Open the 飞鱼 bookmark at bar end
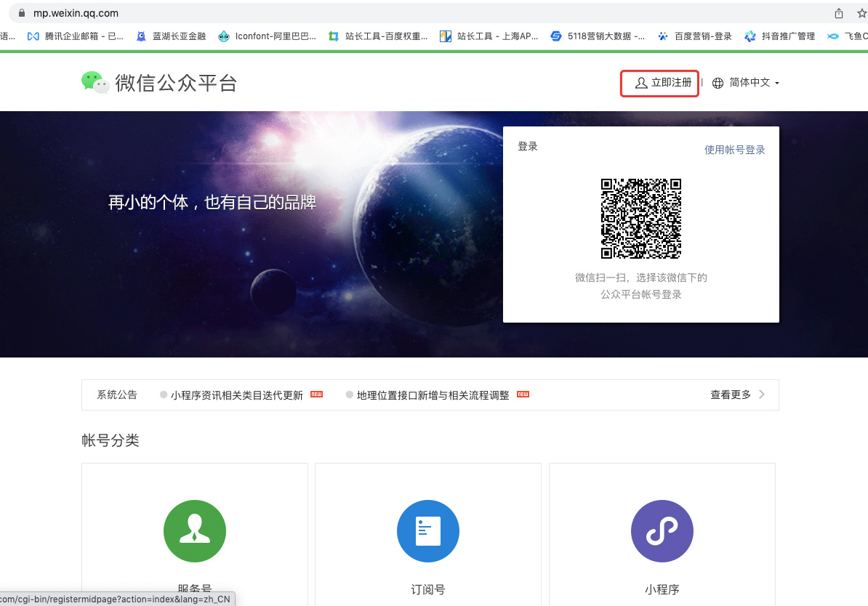The image size is (868, 606). (x=848, y=36)
